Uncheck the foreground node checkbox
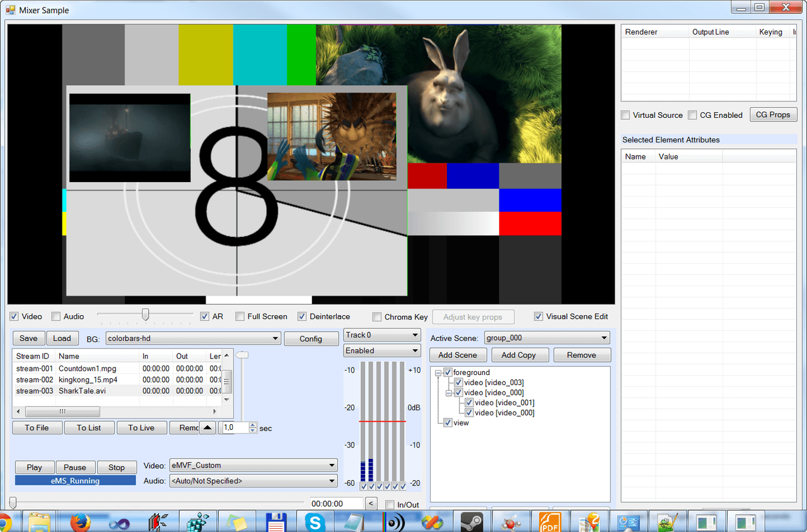This screenshot has width=807, height=532. pos(448,373)
